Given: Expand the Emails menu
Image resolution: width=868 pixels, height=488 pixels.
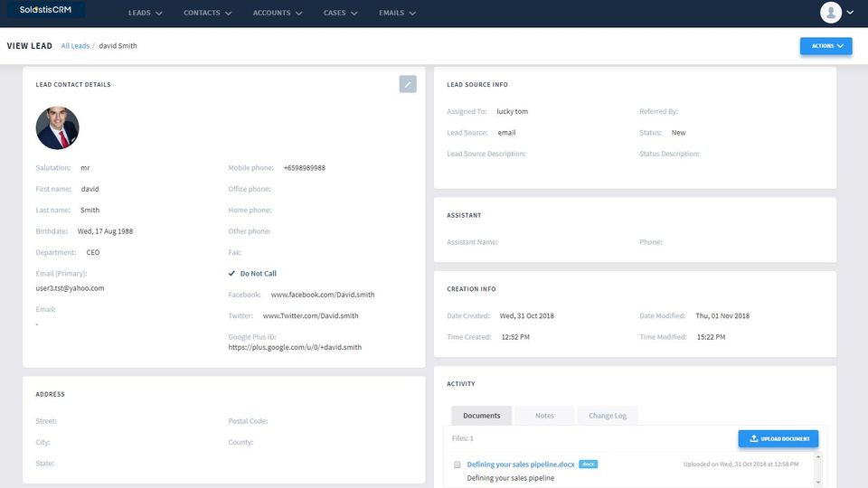Looking at the screenshot, I should [x=398, y=13].
